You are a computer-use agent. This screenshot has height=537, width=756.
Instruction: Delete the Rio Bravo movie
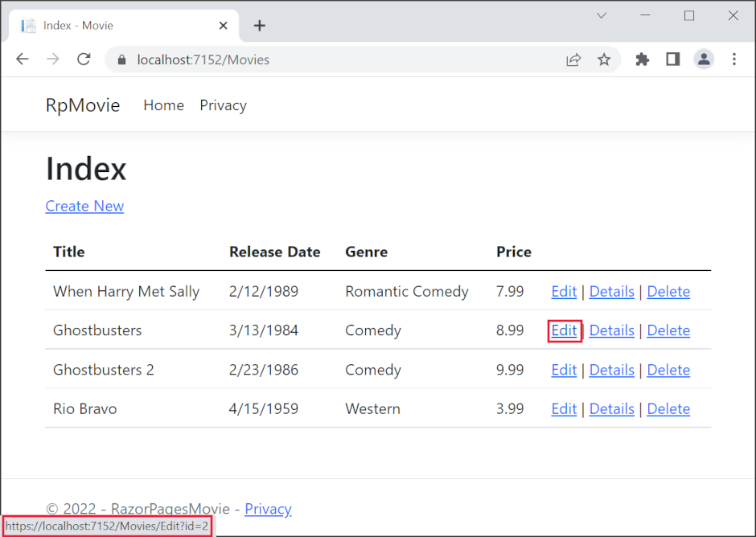[668, 408]
